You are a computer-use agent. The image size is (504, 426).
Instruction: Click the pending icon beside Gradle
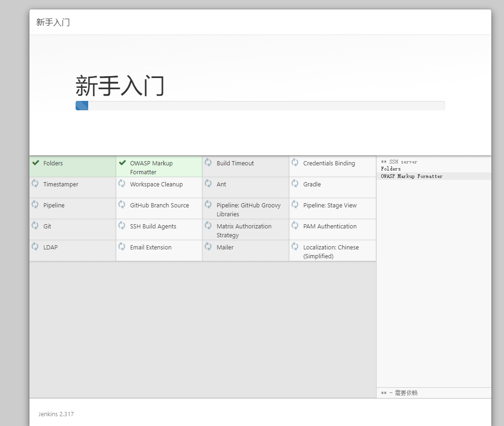[295, 184]
